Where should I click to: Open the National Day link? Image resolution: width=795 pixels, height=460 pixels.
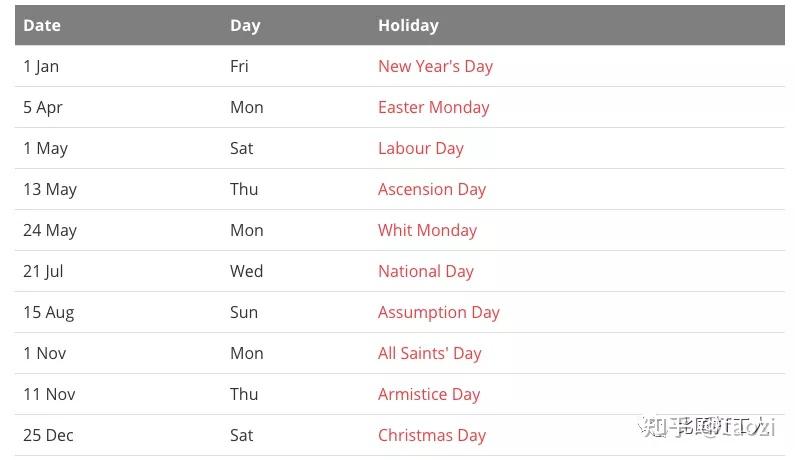click(425, 271)
